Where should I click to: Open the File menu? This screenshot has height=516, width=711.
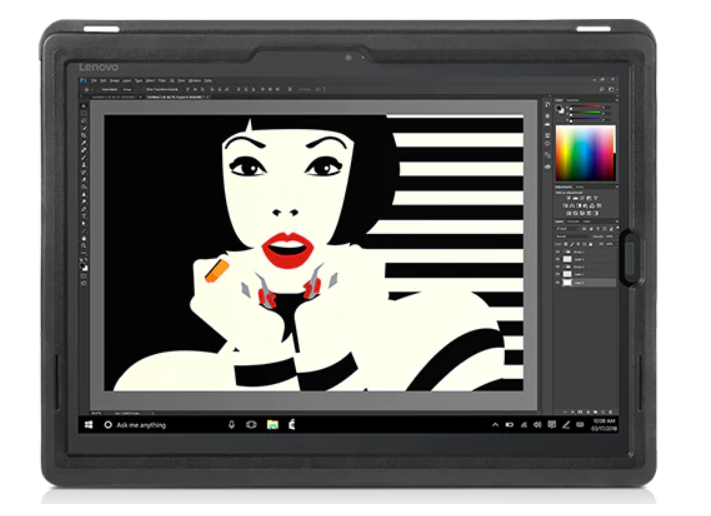(94, 81)
